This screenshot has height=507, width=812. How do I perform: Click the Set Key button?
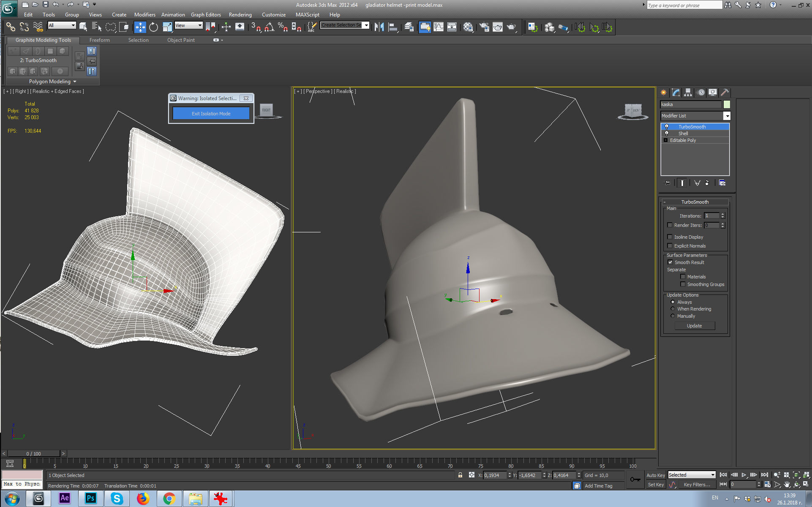[x=655, y=485]
